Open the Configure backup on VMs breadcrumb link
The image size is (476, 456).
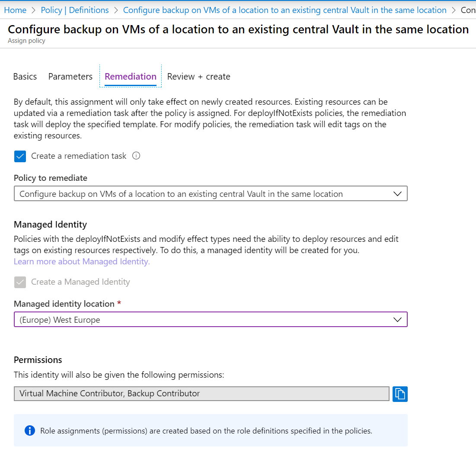(284, 10)
